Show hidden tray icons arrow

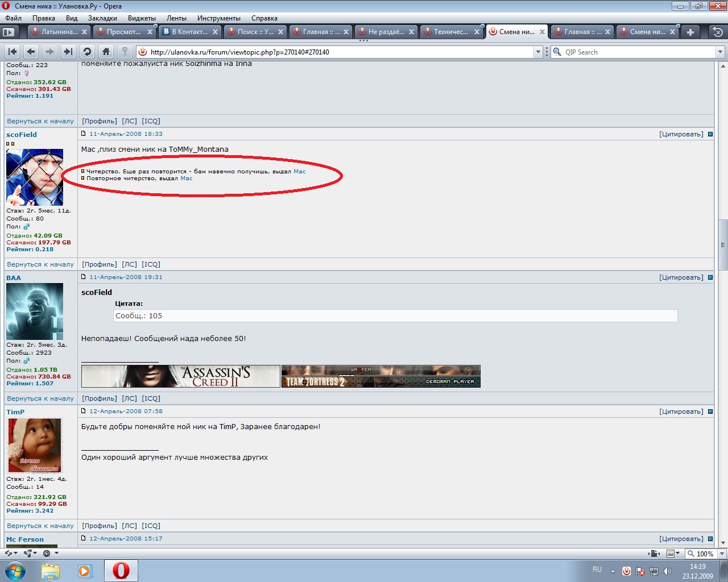tap(613, 571)
